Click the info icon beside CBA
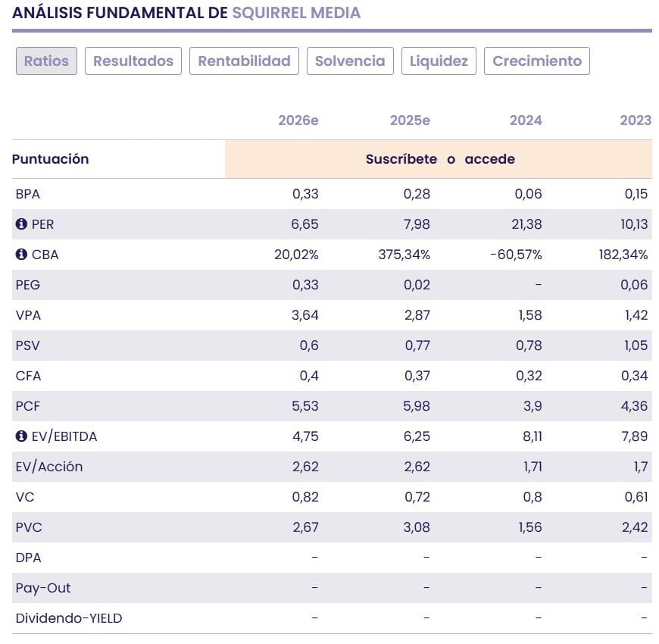This screenshot has width=659, height=644. 21,255
